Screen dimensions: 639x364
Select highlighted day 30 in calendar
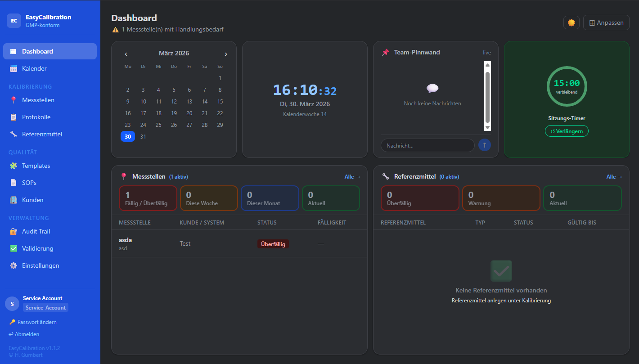coord(128,136)
